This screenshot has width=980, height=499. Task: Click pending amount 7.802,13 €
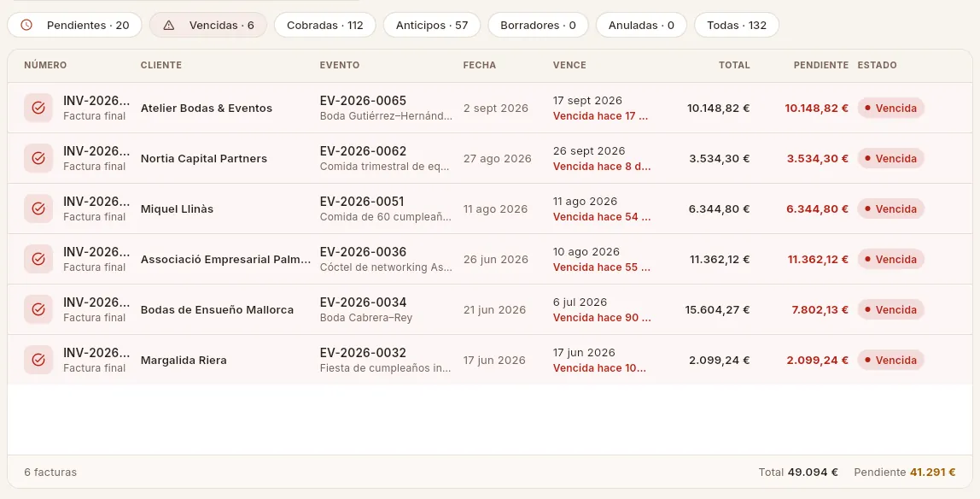click(x=820, y=309)
